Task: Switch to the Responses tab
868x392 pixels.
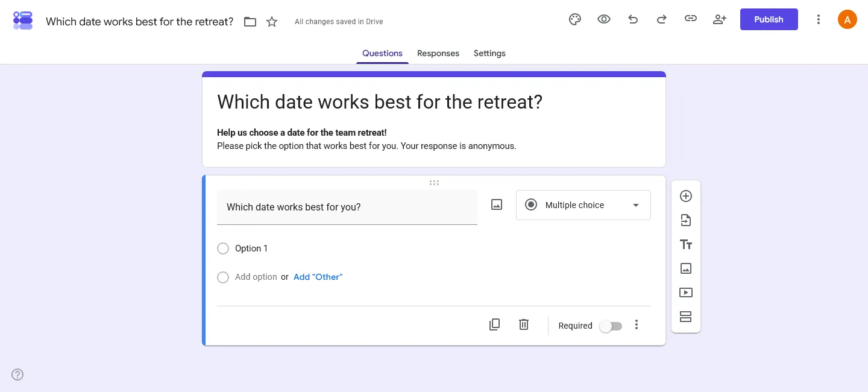Action: [x=438, y=53]
